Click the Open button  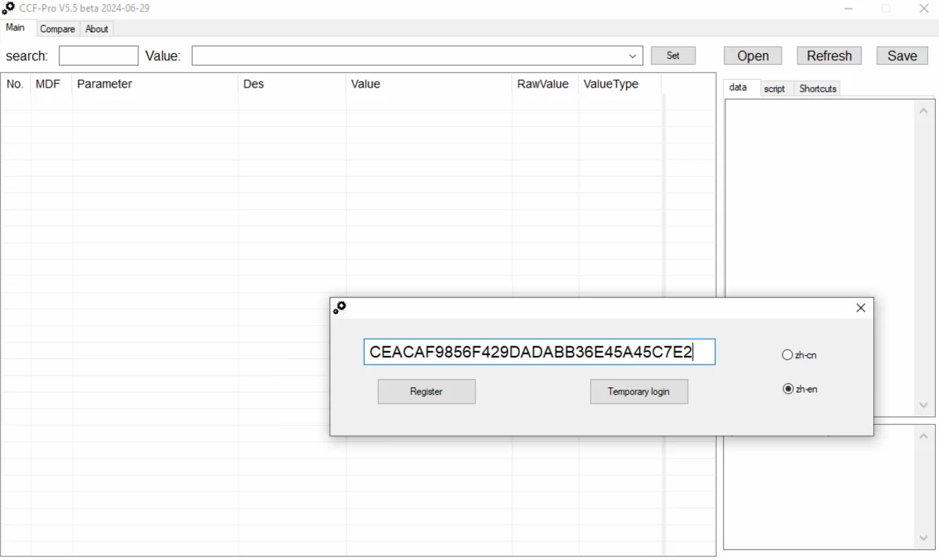click(752, 55)
